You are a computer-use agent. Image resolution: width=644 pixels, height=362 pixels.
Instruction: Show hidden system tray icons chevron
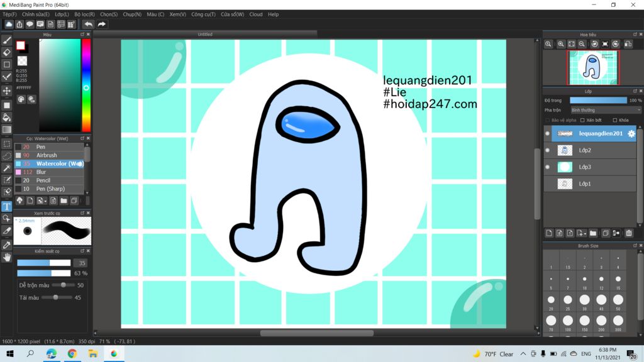click(523, 354)
